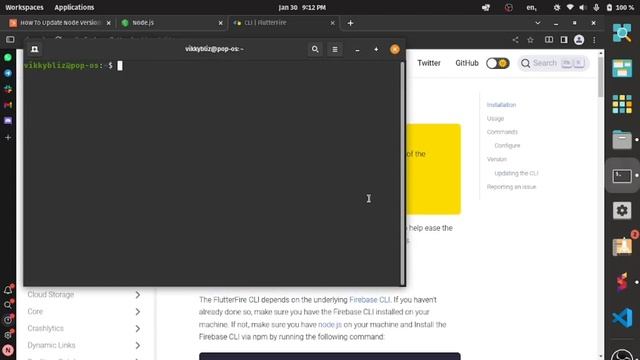The width and height of the screenshot is (640, 360).
Task: Add a new sidebar app with plus
Action: (x=8, y=138)
